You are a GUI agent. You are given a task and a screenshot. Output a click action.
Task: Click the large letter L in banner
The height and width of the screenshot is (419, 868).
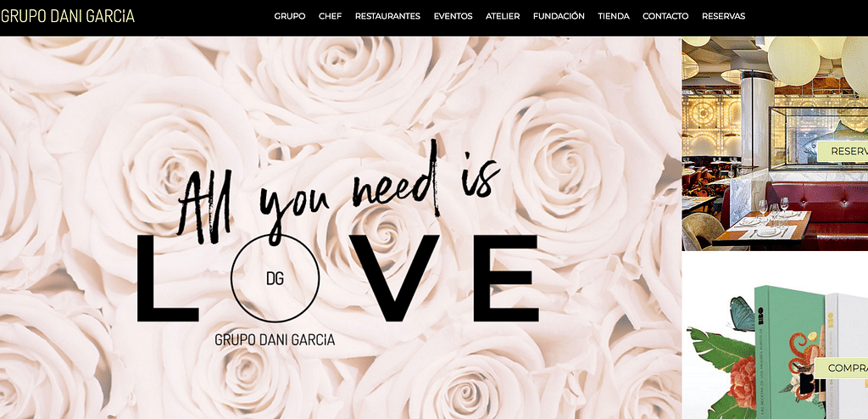coord(165,280)
